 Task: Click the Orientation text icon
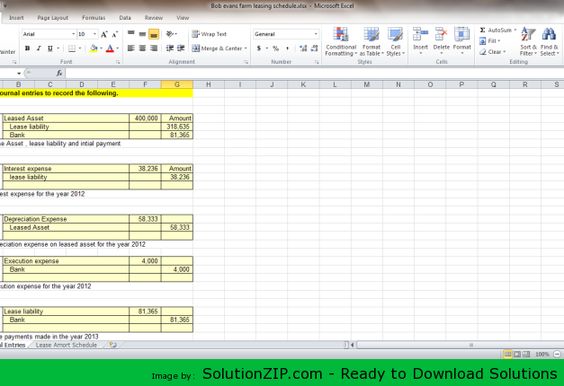pos(170,34)
